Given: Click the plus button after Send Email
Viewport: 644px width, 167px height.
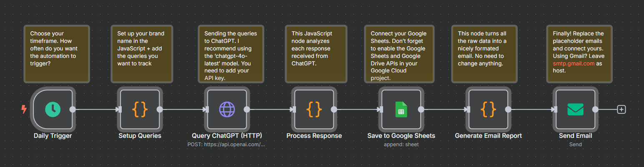Looking at the screenshot, I should [621, 110].
